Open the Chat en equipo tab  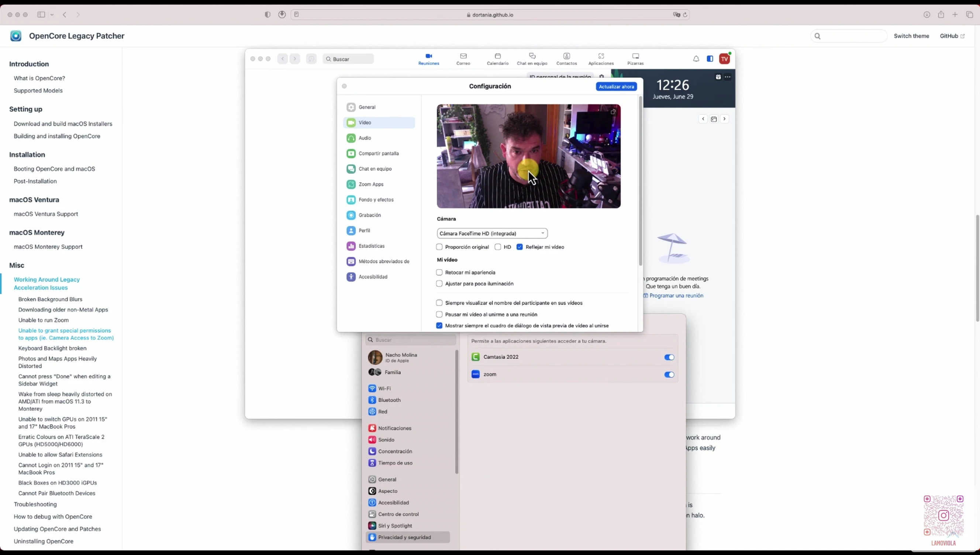pos(532,59)
